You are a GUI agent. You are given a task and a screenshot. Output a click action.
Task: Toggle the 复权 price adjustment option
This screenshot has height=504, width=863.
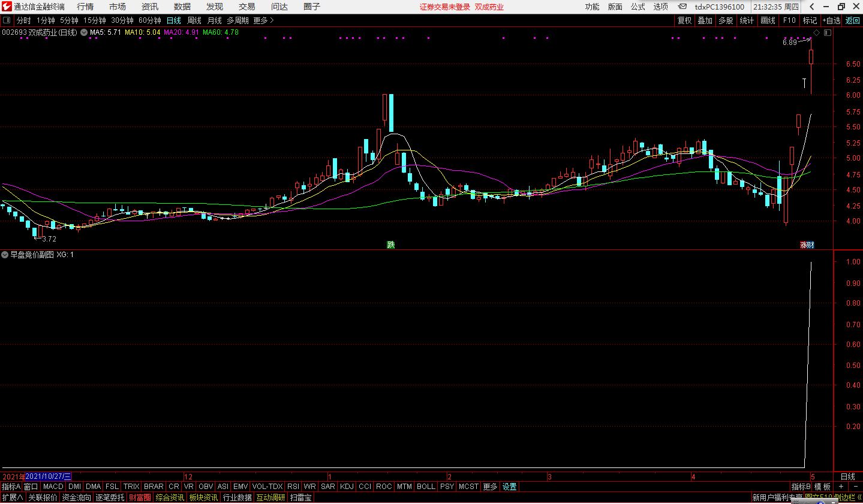click(684, 20)
